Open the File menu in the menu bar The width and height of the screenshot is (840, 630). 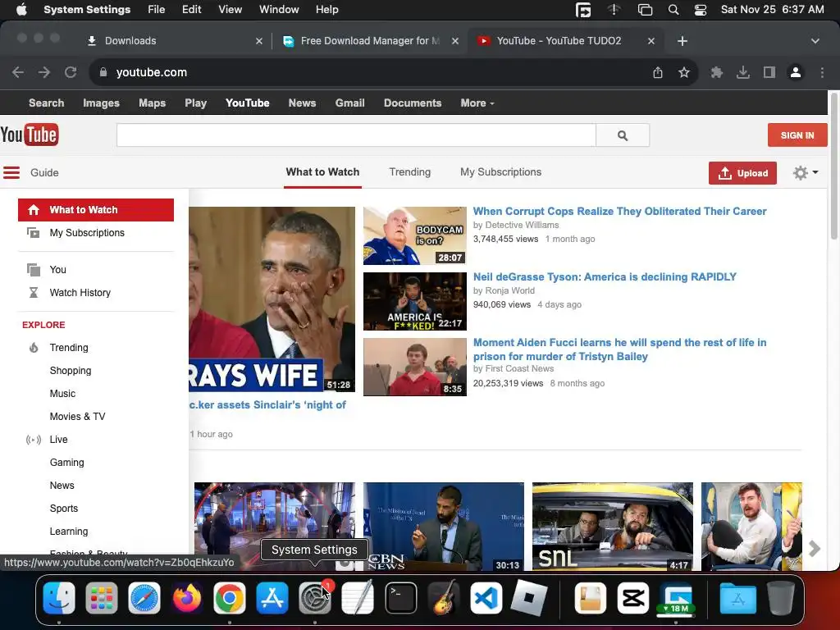(x=157, y=9)
